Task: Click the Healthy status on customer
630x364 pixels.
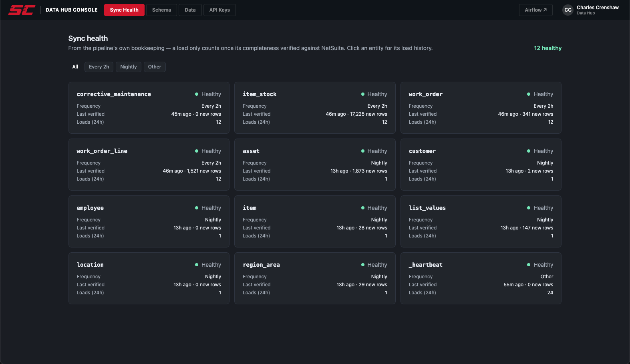Action: click(x=540, y=151)
